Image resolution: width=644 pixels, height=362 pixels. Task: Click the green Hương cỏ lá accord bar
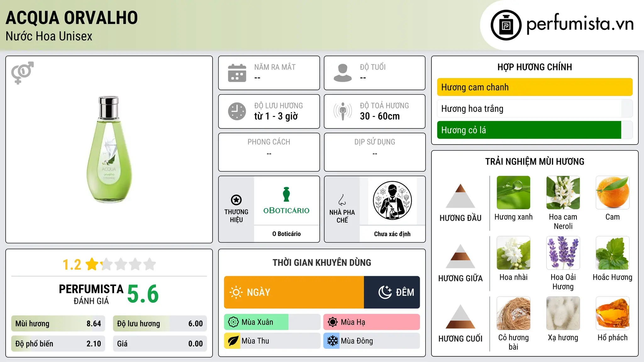point(535,130)
